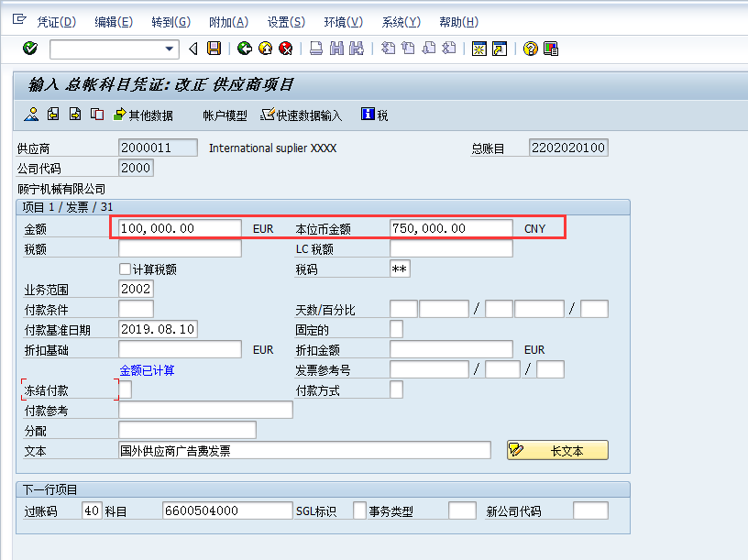Click the 快速数据输入 button
This screenshot has height=560, width=748.
pyautogui.click(x=301, y=115)
